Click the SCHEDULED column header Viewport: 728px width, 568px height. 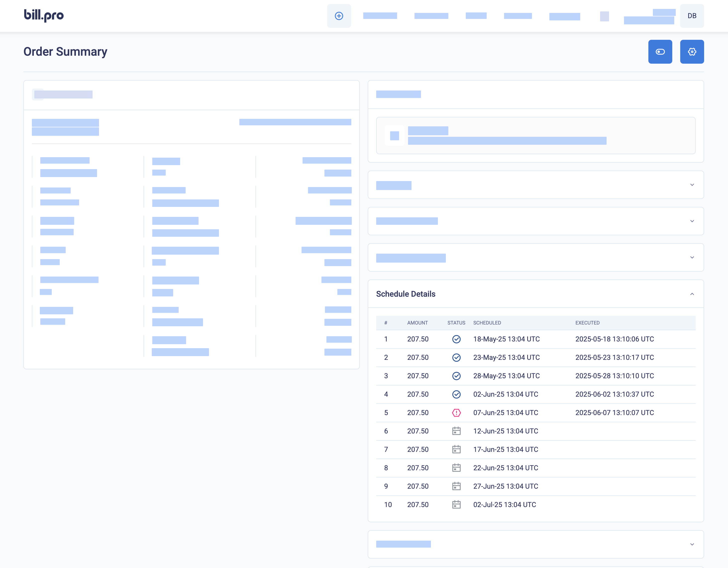(x=487, y=323)
